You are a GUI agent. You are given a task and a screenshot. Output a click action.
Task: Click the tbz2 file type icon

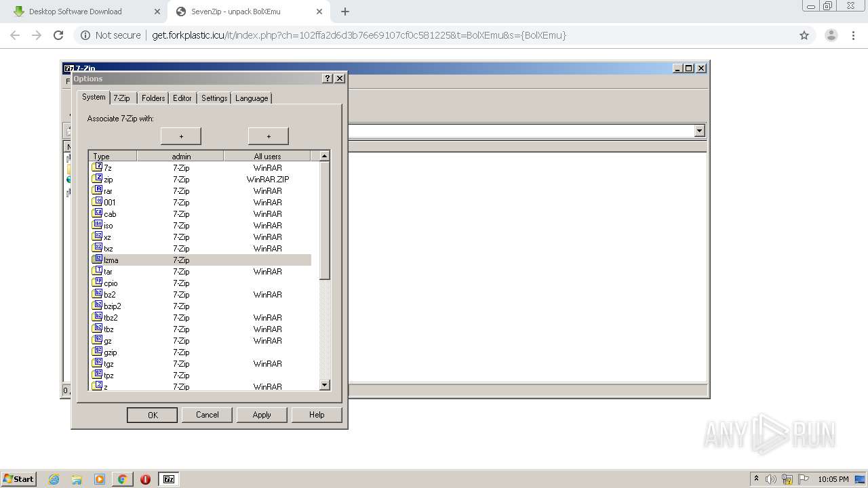pyautogui.click(x=97, y=317)
